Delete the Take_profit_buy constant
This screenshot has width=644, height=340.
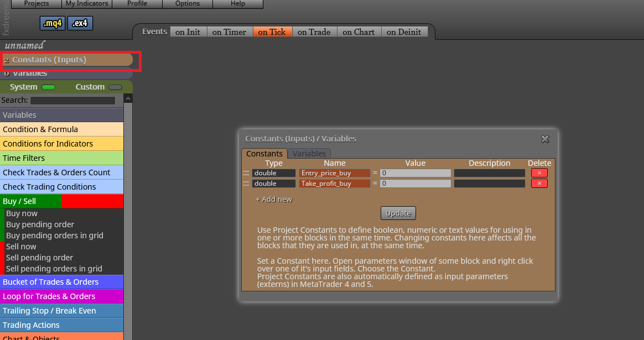coord(539,183)
